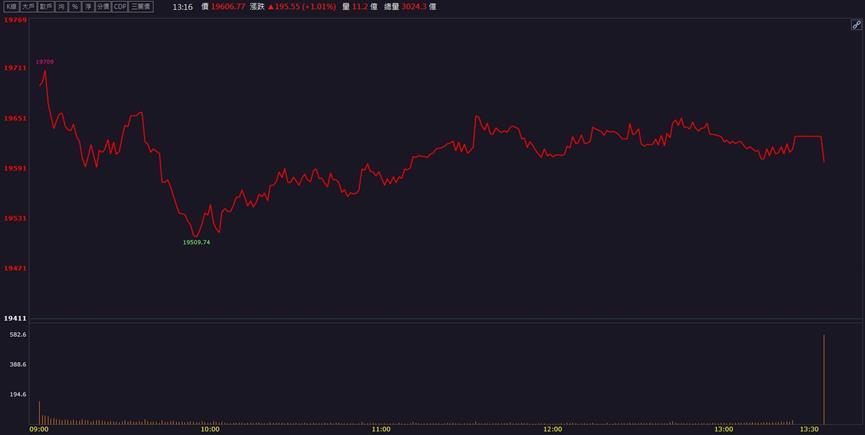Viewport: 865px width, 435px height.
Task: Click the 量 11.2 volume value
Action: tap(359, 7)
